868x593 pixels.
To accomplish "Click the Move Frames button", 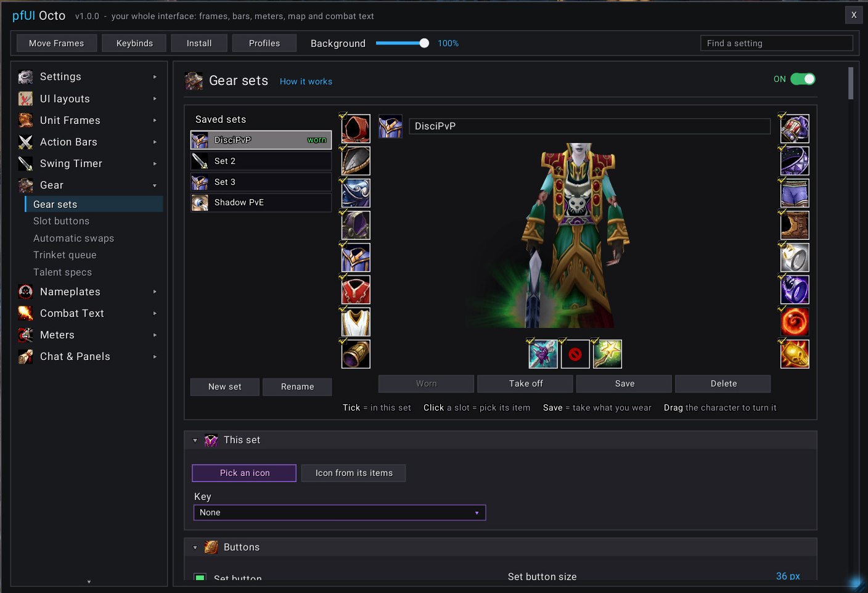I will (x=56, y=43).
